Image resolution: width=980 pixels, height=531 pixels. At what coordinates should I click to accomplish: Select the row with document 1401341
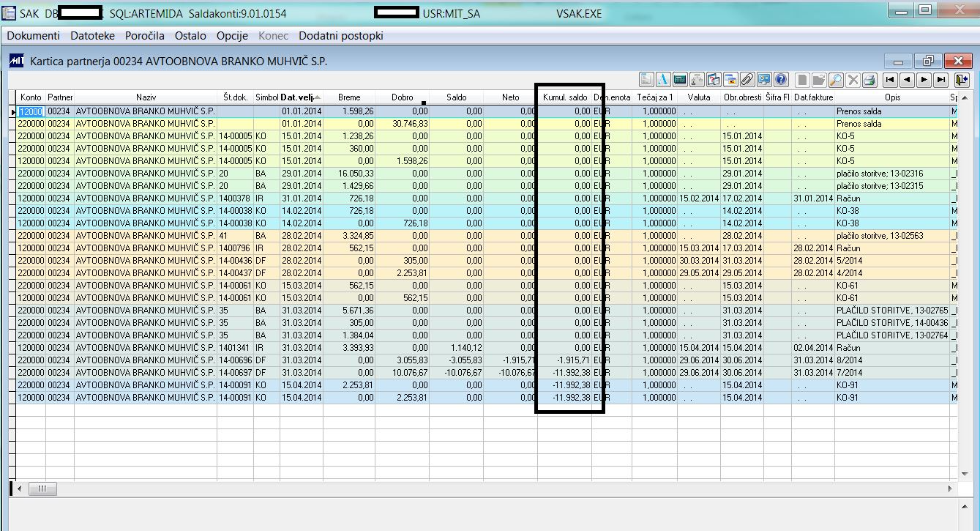234,348
